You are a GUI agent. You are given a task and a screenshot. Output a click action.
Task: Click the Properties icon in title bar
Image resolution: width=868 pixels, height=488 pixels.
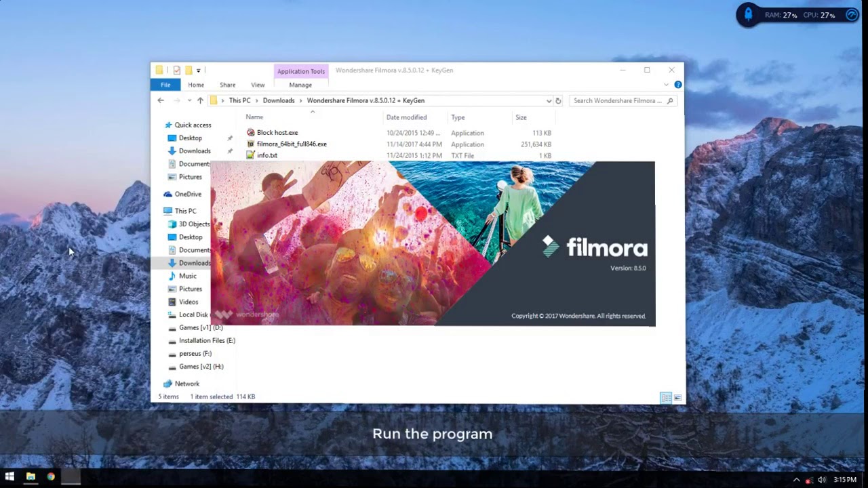(176, 70)
